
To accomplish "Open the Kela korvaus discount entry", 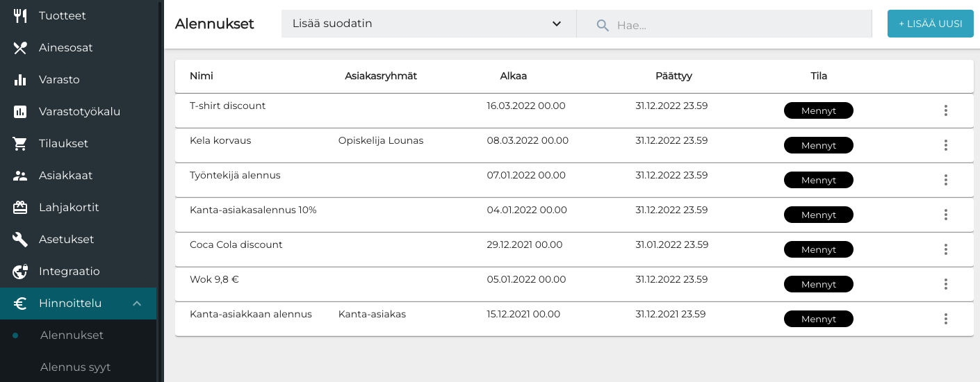I will (220, 141).
